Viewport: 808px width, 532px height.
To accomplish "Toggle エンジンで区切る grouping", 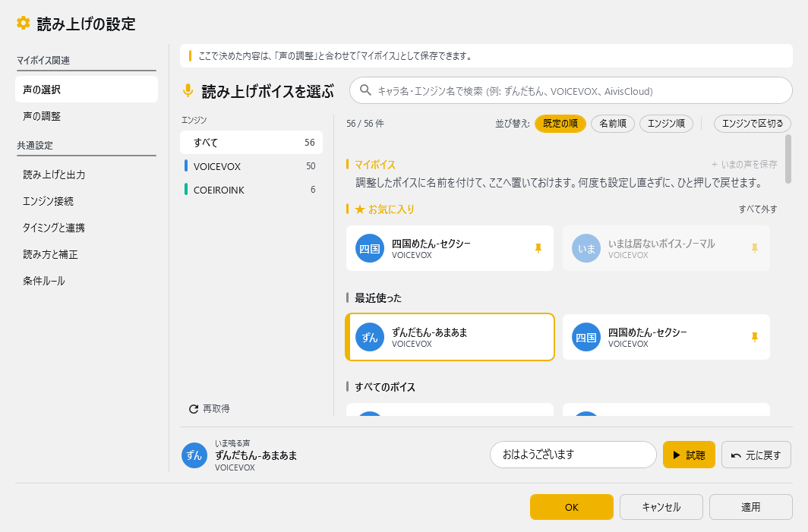I will tap(753, 124).
